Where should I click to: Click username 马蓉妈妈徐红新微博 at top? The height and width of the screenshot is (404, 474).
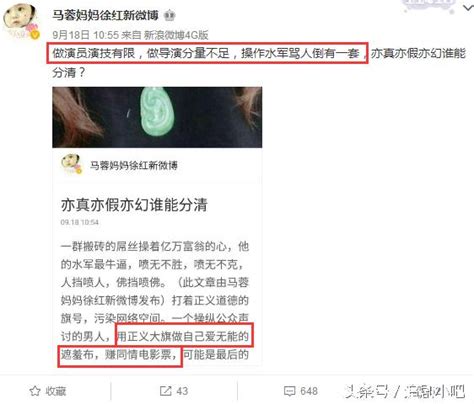coord(105,15)
